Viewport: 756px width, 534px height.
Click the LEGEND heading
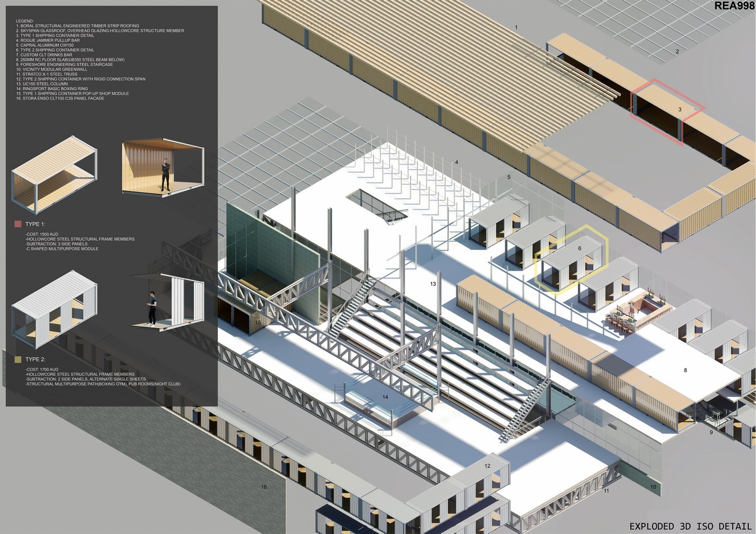pyautogui.click(x=25, y=21)
